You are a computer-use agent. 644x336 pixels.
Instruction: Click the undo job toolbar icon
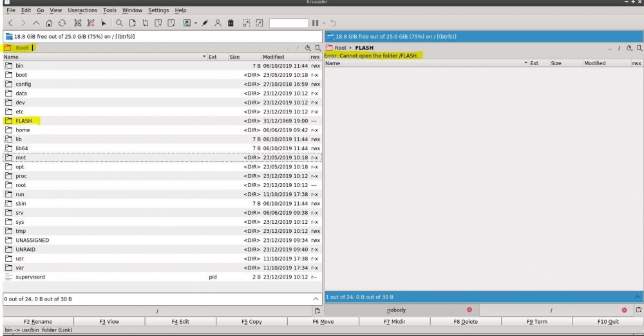(333, 23)
